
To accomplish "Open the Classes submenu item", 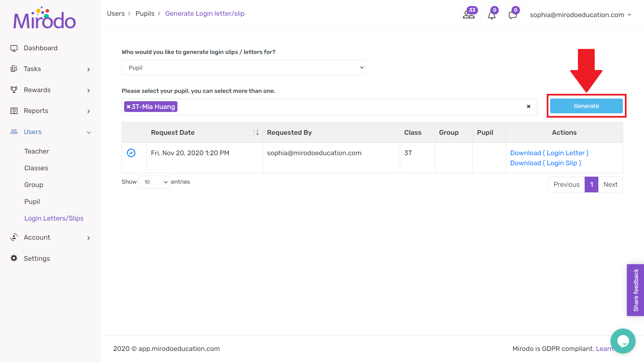I will point(36,168).
